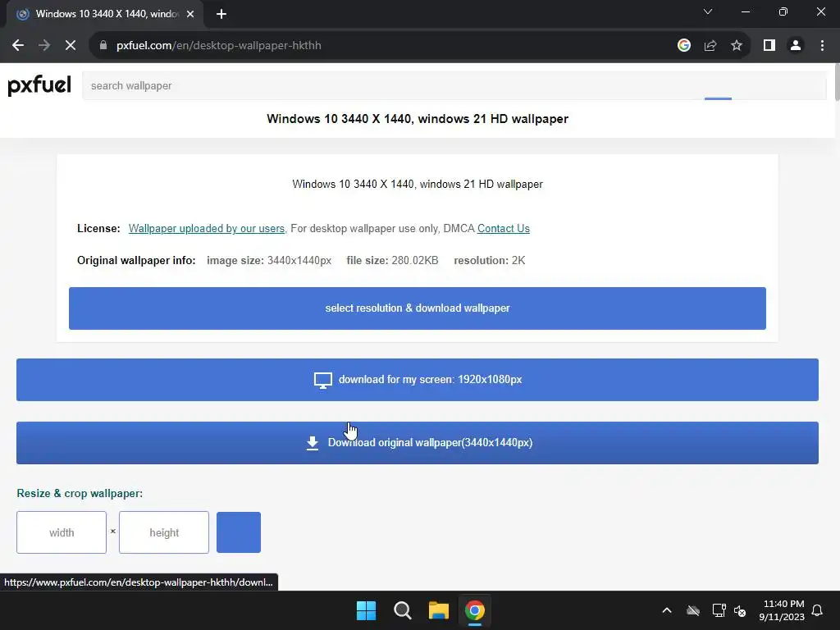Open the Windows Start menu
Viewport: 840px width, 630px height.
[367, 610]
